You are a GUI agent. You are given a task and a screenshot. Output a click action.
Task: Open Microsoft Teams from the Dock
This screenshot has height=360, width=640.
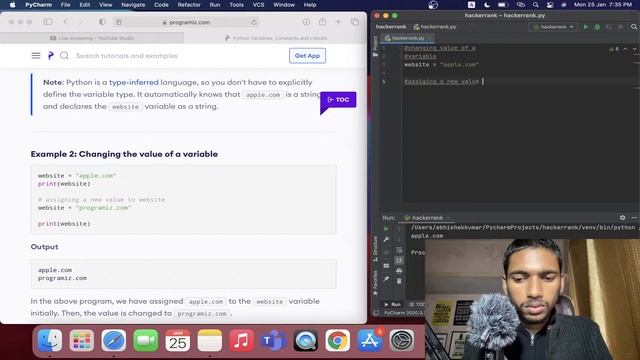(x=273, y=340)
